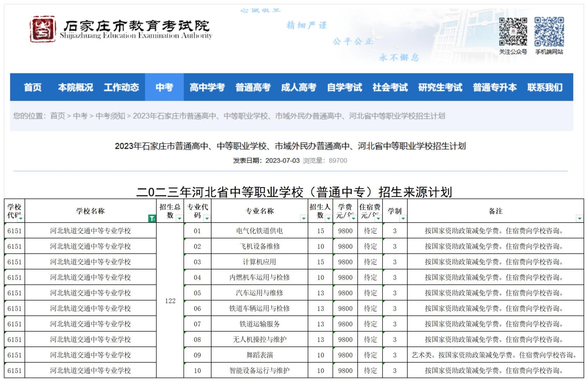The height and width of the screenshot is (382, 588).
Task: Open the 招生总数 column filter dropdown
Action: pyautogui.click(x=179, y=218)
